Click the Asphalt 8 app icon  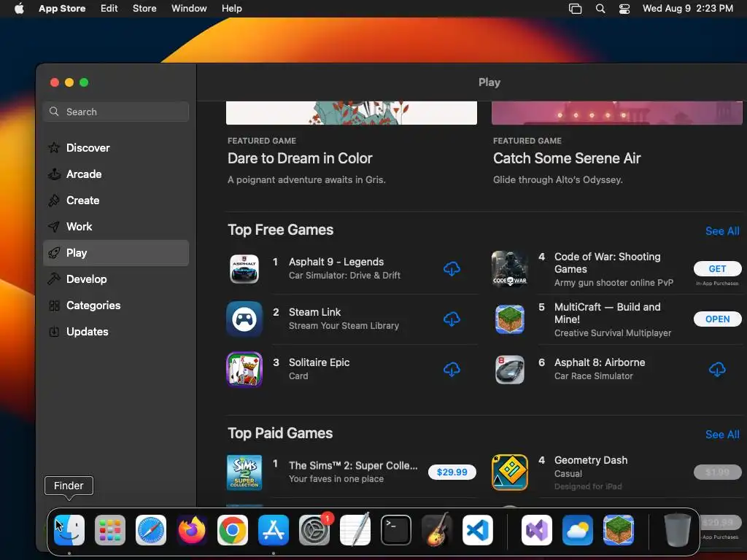(510, 370)
